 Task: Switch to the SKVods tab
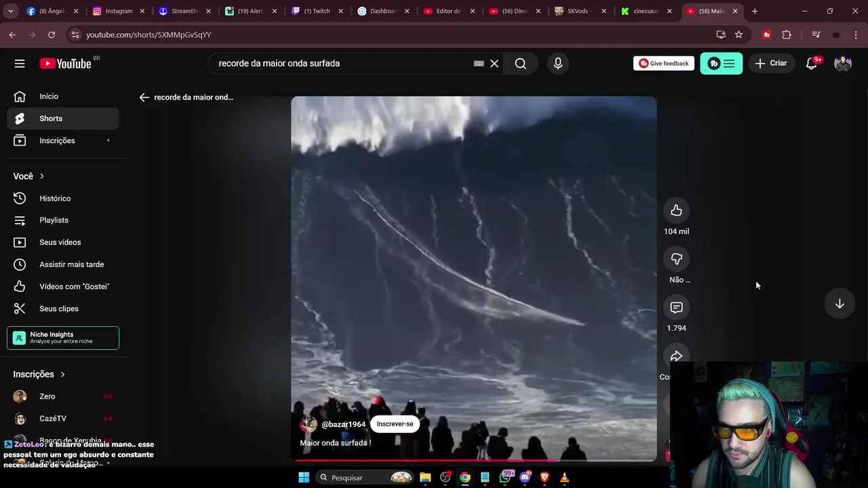tap(580, 11)
